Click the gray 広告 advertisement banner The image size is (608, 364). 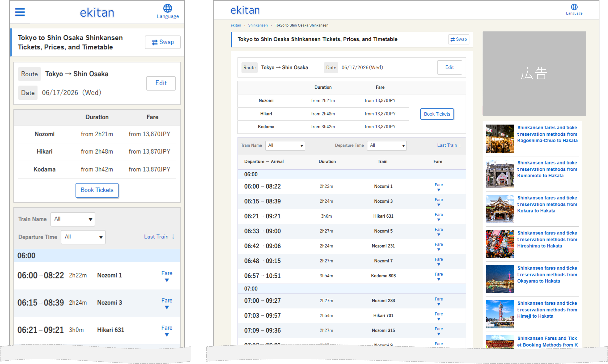point(534,74)
